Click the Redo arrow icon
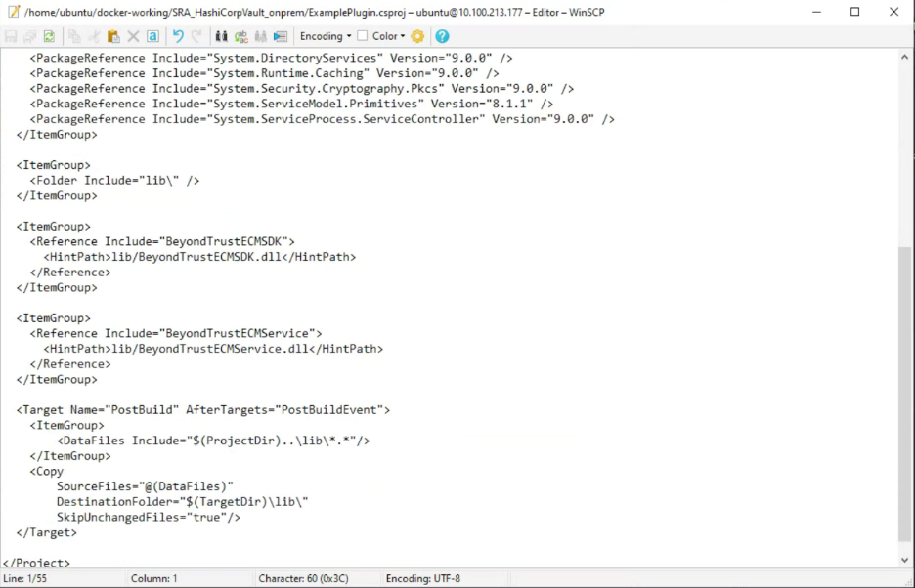 coord(196,36)
